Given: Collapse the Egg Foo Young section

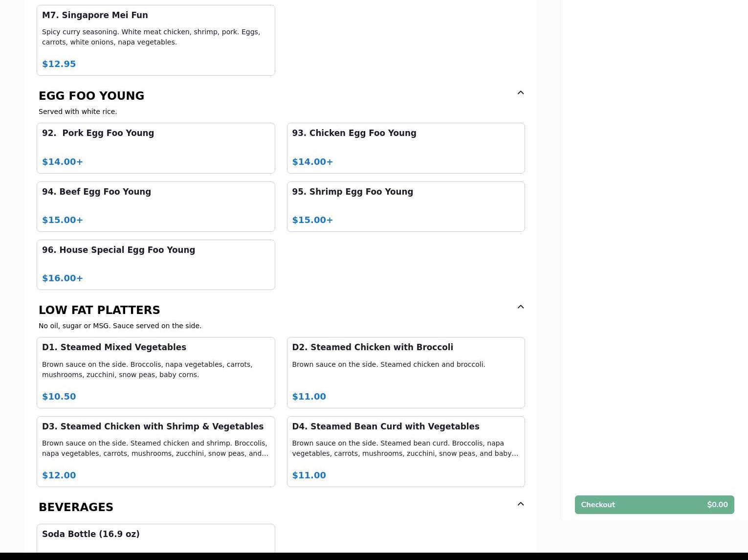Looking at the screenshot, I should click(x=520, y=93).
